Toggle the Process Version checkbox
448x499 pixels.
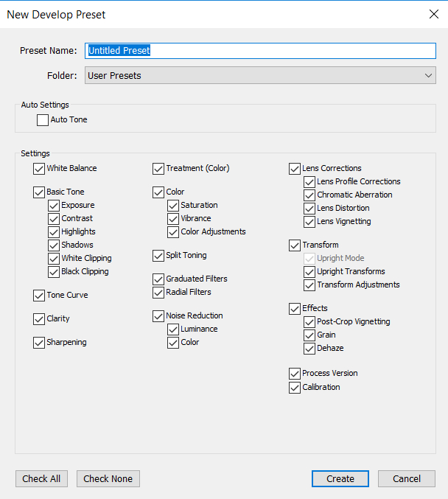[295, 374]
